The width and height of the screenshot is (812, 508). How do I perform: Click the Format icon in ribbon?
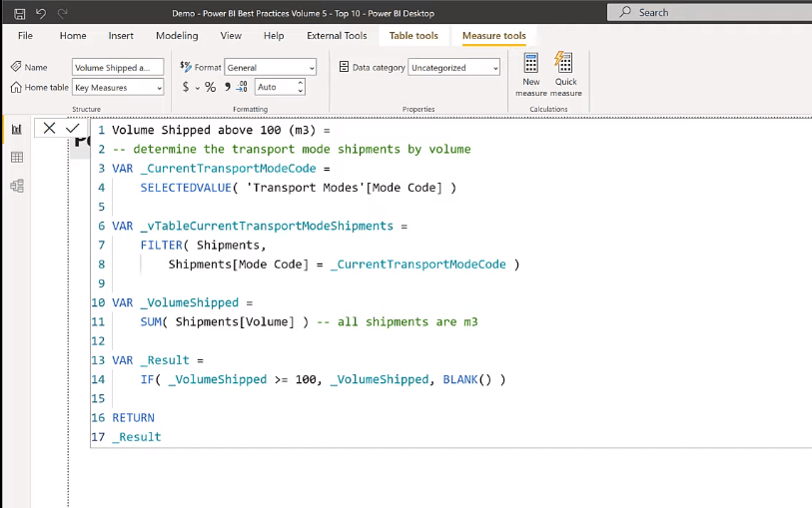point(186,67)
